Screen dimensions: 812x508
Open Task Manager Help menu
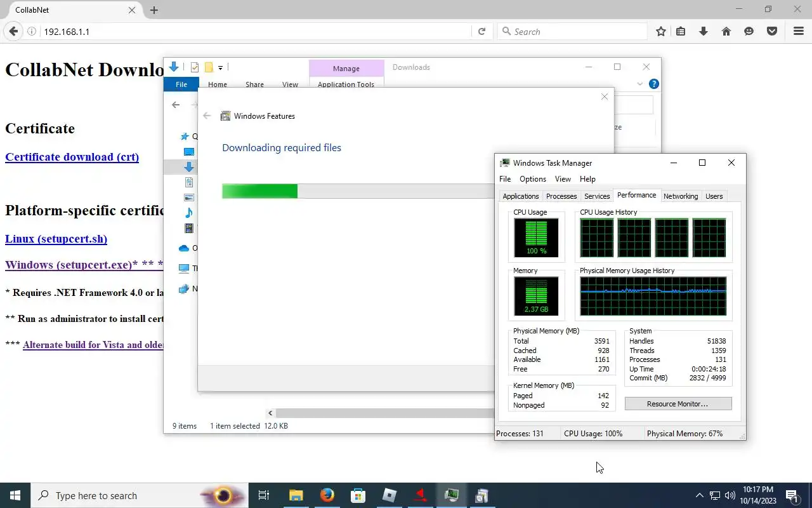click(588, 179)
